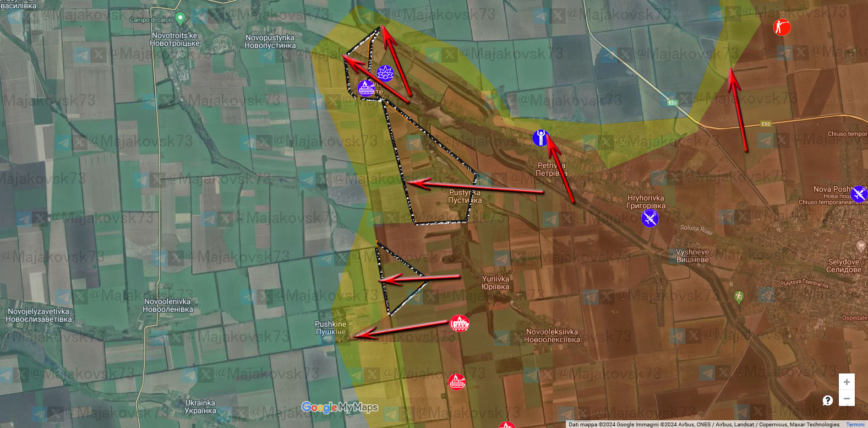Screen dimensions: 868x428
Task: Click the Pustynka village label
Action: coord(465,197)
